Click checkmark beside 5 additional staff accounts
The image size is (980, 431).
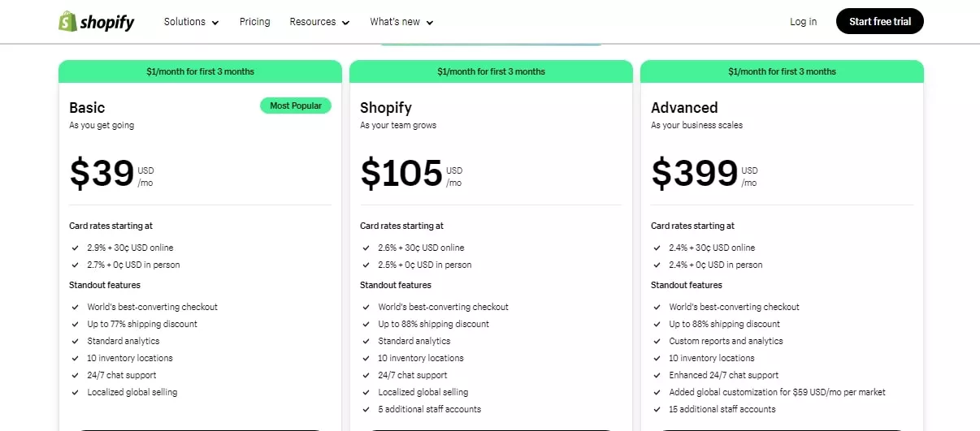366,409
